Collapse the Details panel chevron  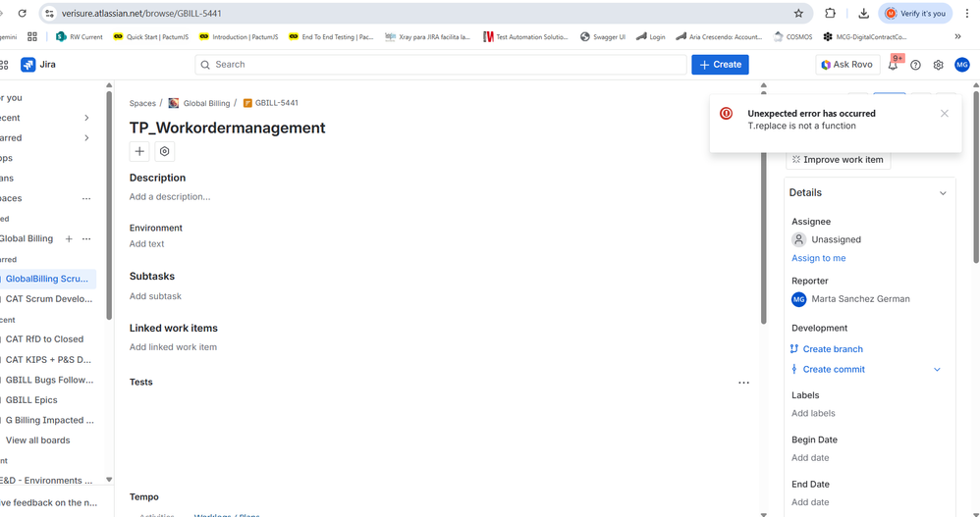point(943,193)
